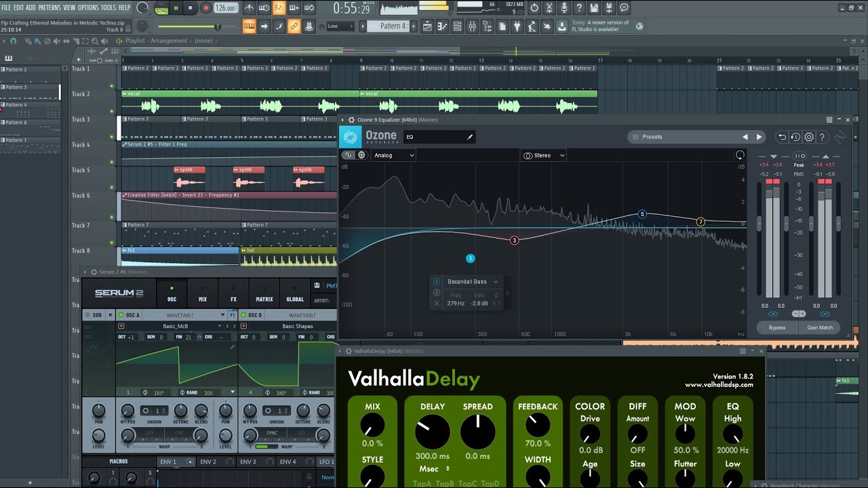This screenshot has height=488, width=868.
Task: Open the Ozone history clock icon
Action: click(795, 137)
